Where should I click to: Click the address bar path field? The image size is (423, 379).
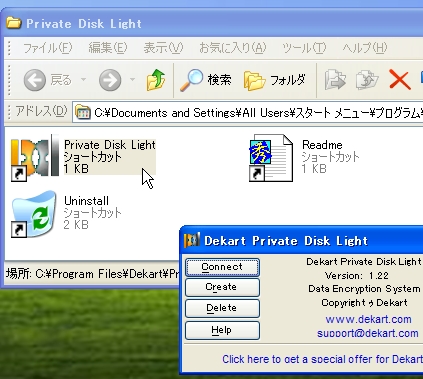(x=248, y=113)
